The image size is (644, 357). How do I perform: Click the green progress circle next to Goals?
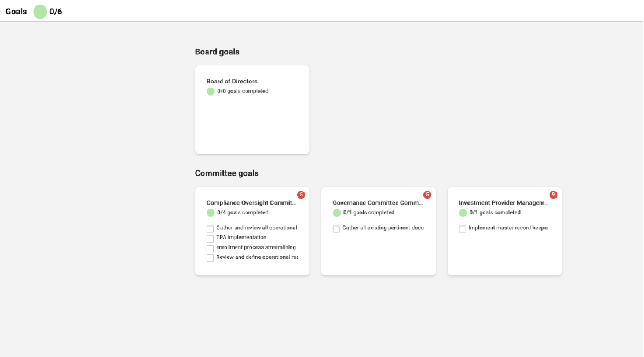click(x=39, y=11)
